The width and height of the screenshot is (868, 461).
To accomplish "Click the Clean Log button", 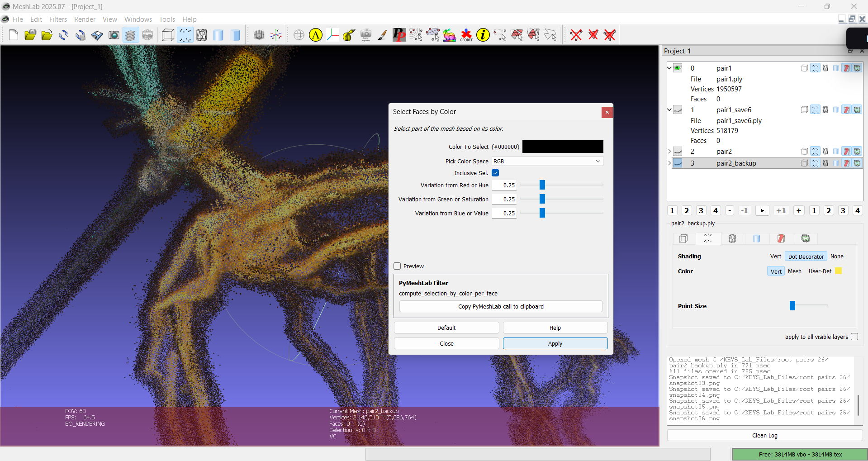I will (765, 435).
